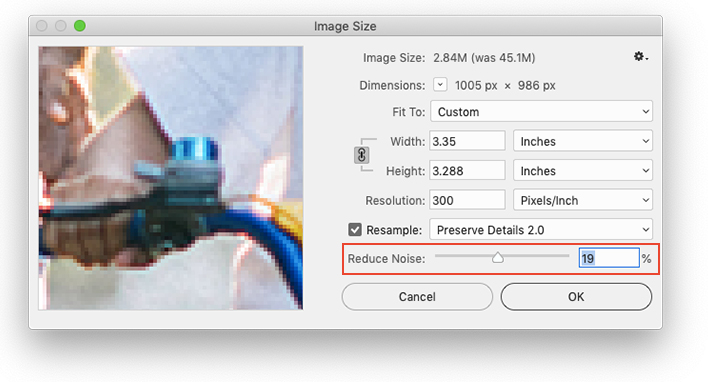Uncheck the Resample checkbox
708x382 pixels.
[355, 230]
